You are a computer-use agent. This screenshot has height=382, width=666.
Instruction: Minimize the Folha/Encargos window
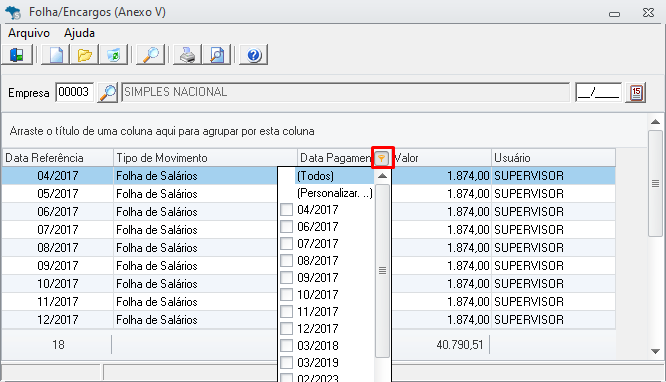point(614,14)
